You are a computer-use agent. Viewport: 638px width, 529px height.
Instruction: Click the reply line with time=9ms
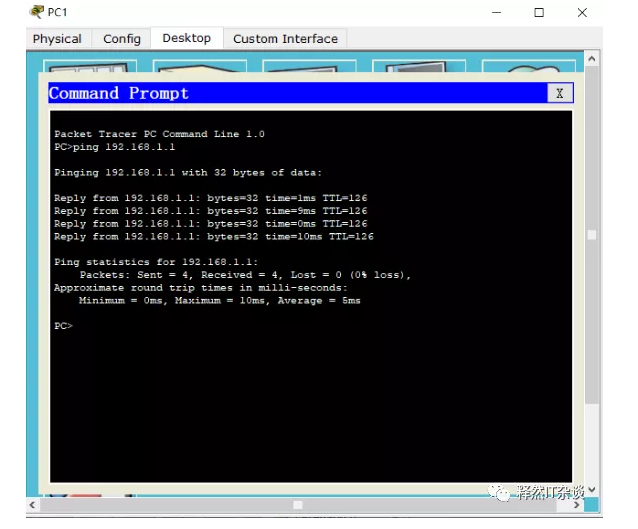point(211,211)
